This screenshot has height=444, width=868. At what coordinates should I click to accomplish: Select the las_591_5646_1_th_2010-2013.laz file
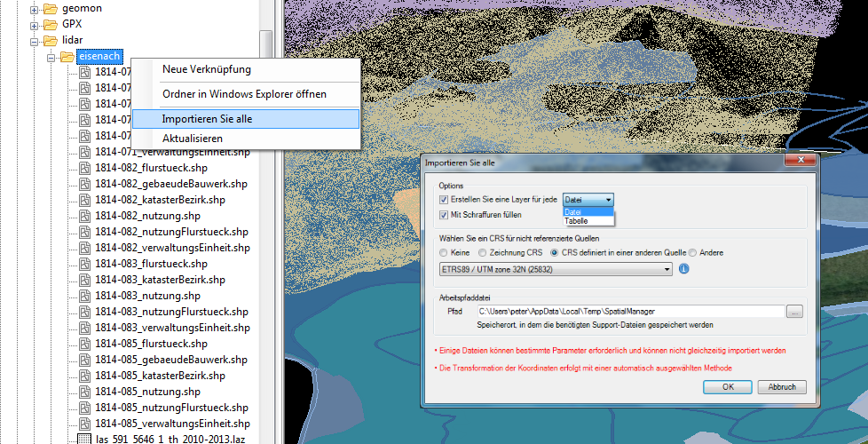point(172,440)
